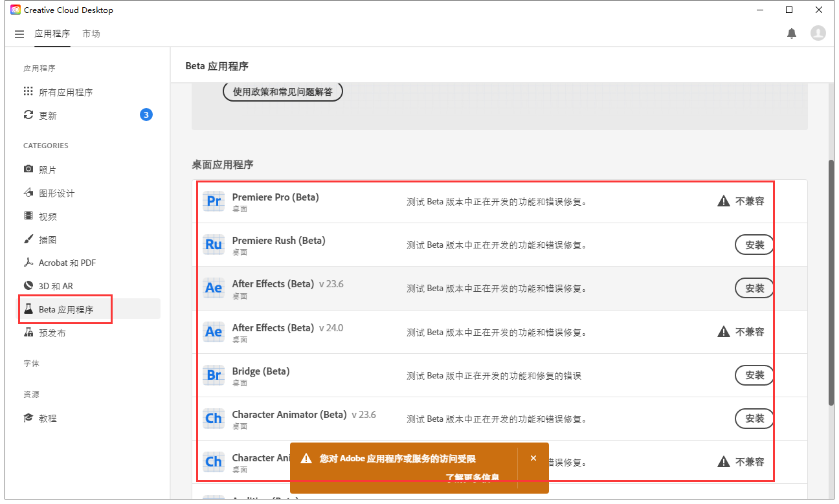This screenshot has width=839, height=504.
Task: Click the Premiere Rush (Beta) Ru icon
Action: [x=214, y=245]
